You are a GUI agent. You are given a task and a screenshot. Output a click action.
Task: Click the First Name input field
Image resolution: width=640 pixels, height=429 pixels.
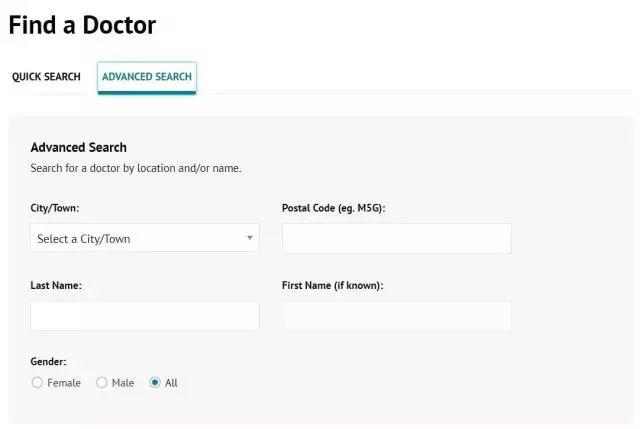[x=396, y=316]
